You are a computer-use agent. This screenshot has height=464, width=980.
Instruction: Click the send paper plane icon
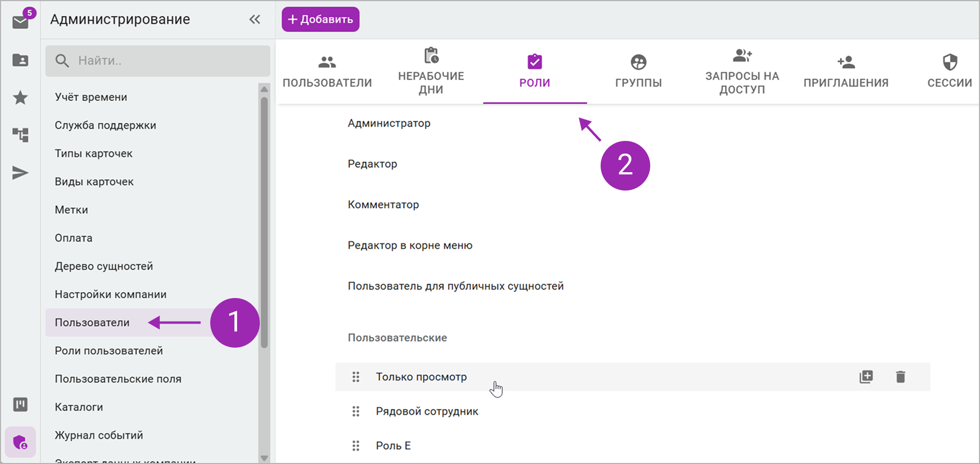click(20, 173)
